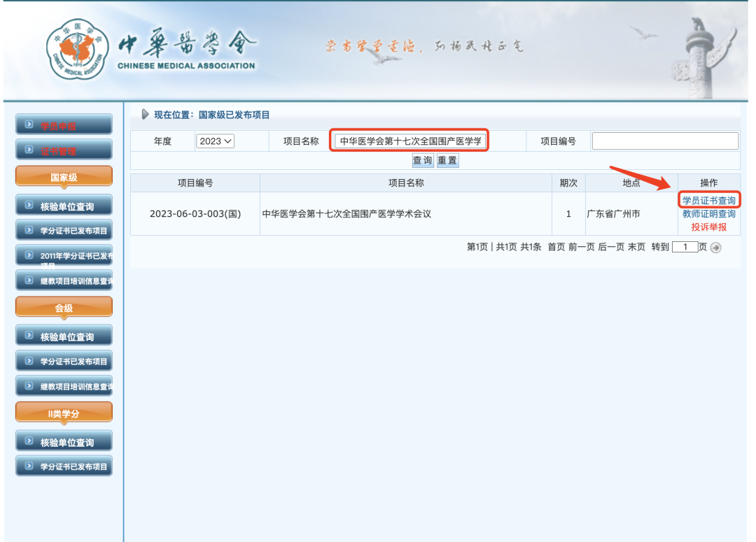
Task: Open 继教项目培训信息查询 under 会级
Action: click(x=64, y=386)
